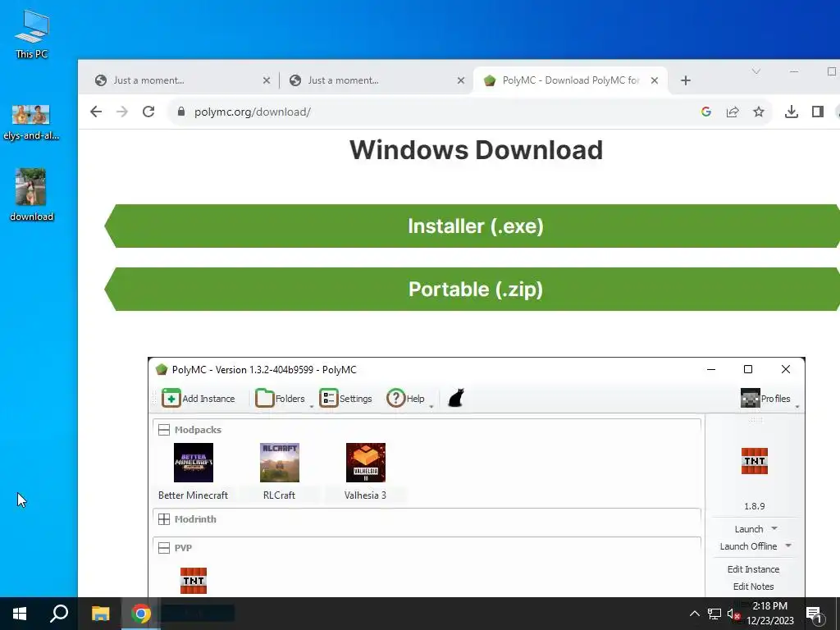Download the Portable (.zip)
Viewport: 840px width, 630px height.
point(473,289)
